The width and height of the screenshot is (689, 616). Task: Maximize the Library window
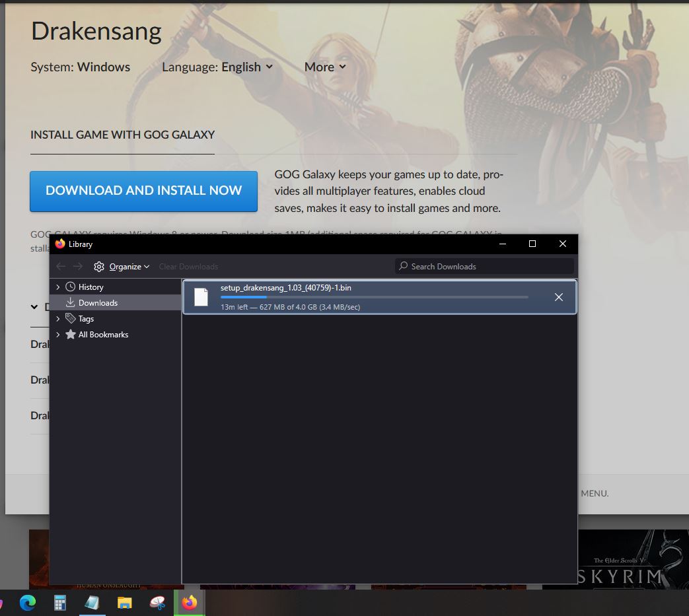[x=532, y=244]
